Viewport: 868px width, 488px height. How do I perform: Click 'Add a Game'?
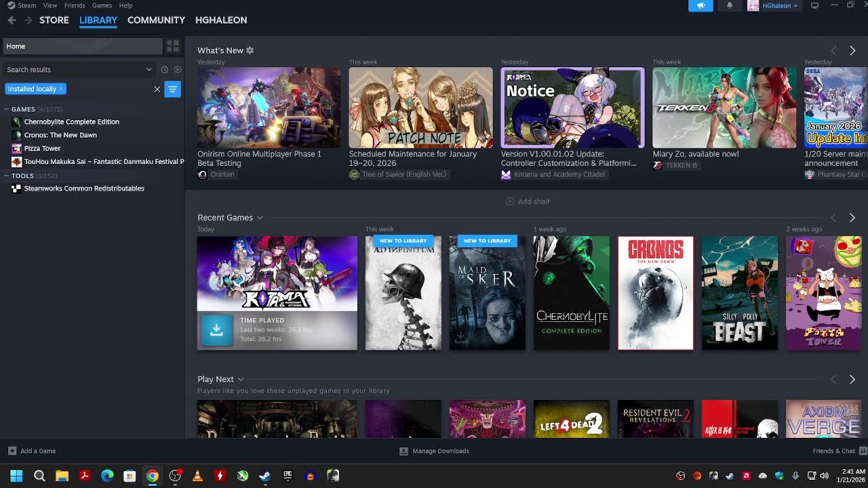pos(32,451)
